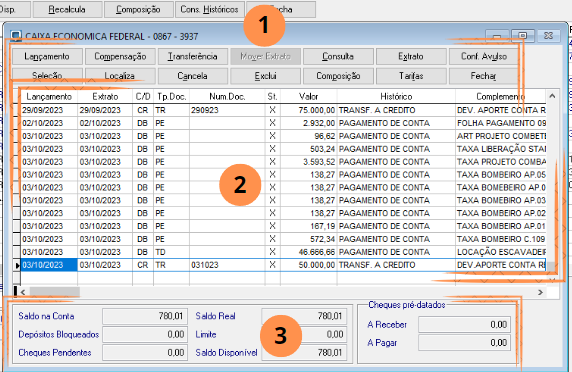Click the TD document type cell

[171, 252]
